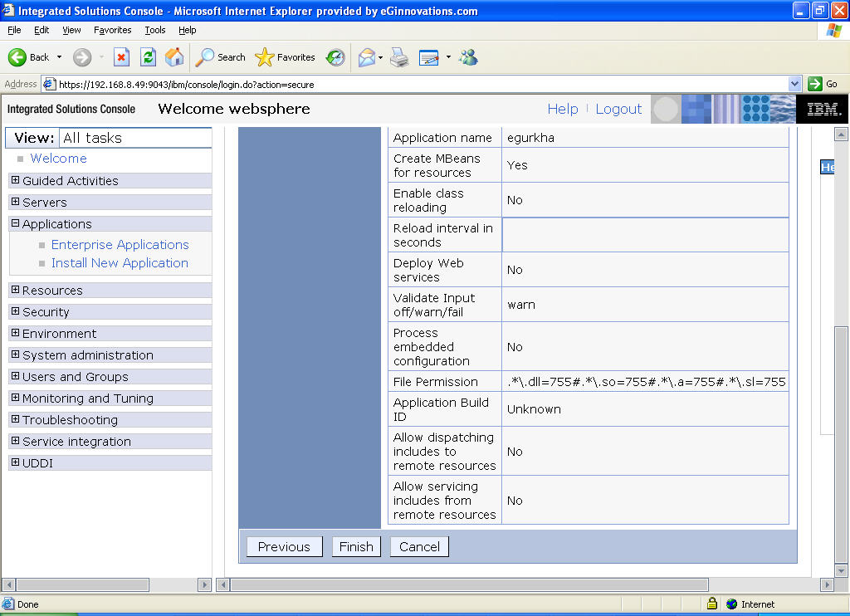
Task: Expand the Security section
Action: coord(15,311)
